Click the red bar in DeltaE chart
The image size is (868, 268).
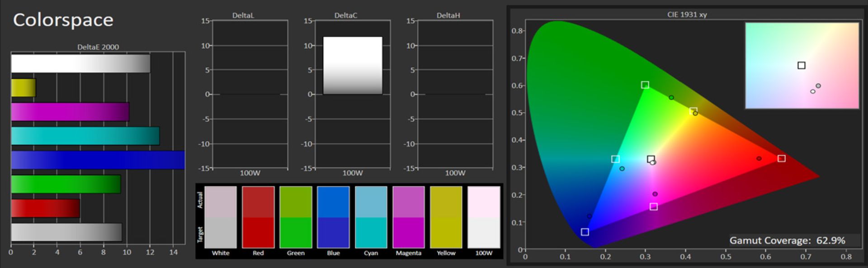(x=45, y=208)
